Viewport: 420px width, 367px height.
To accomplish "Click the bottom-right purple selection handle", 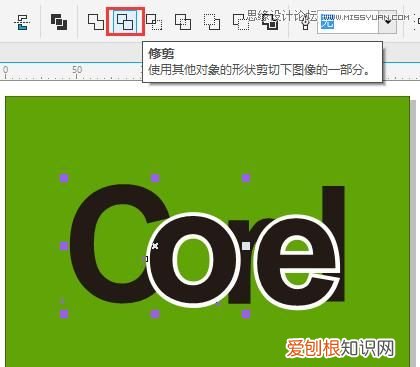I will pyautogui.click(x=246, y=314).
